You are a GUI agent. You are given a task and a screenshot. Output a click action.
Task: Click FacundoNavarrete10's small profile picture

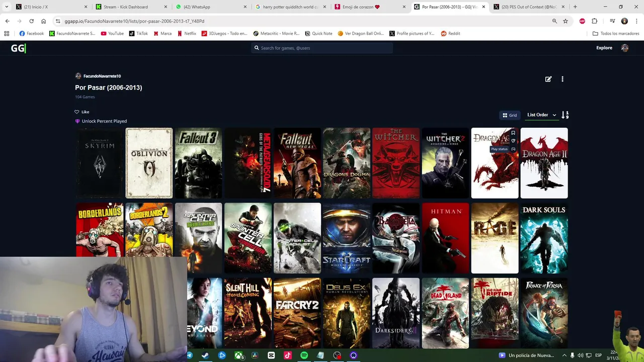pyautogui.click(x=78, y=76)
